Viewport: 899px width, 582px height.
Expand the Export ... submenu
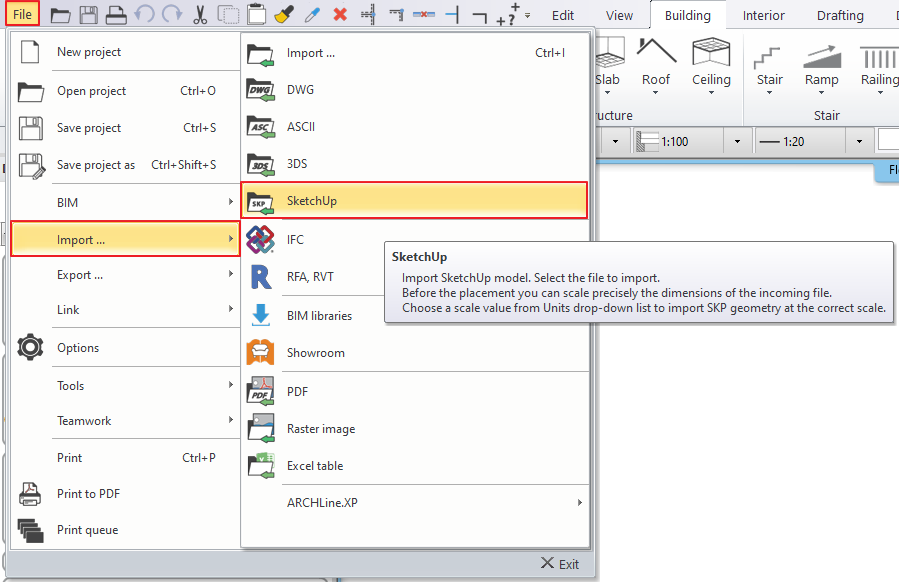tap(125, 275)
